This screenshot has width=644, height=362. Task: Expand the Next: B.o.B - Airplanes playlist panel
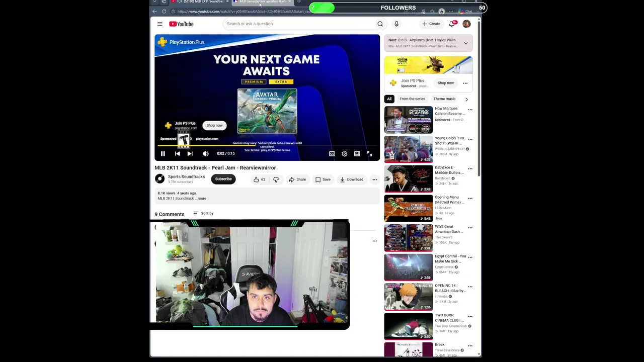coord(465,43)
